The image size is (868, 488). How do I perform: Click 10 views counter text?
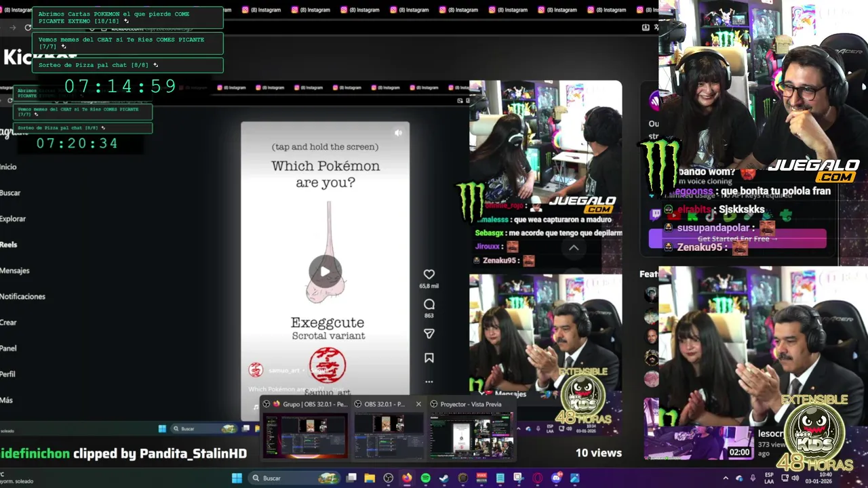(x=598, y=453)
